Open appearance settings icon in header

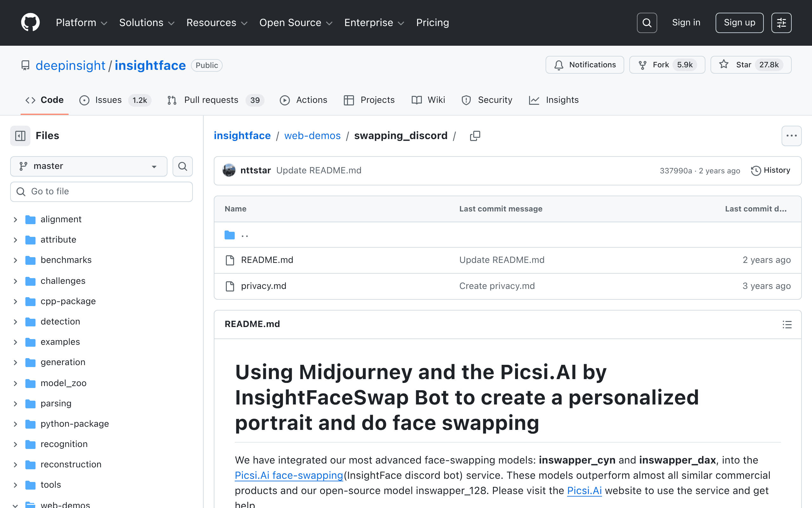coord(781,23)
